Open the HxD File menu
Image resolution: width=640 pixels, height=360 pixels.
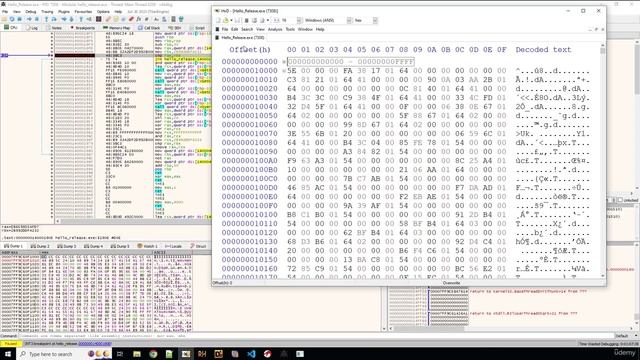225,29
